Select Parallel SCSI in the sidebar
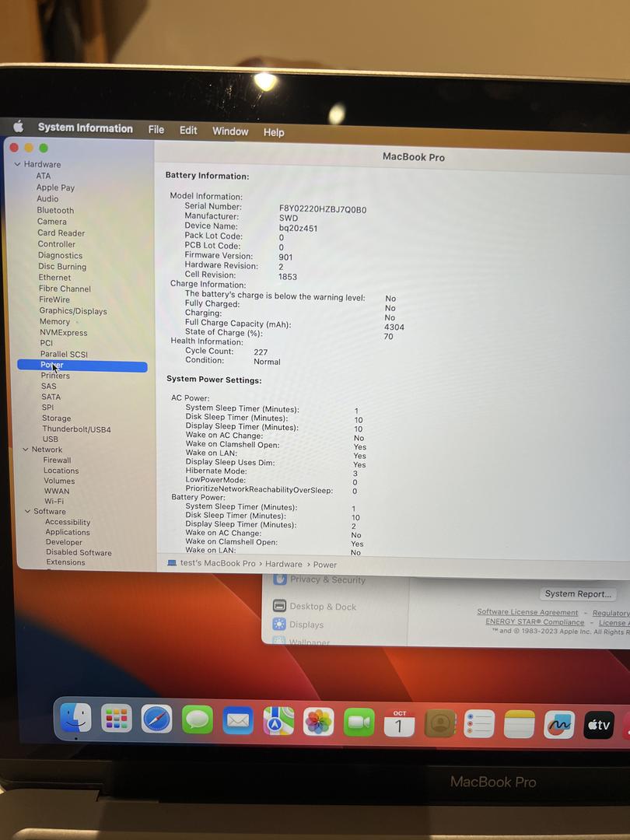 tap(64, 354)
